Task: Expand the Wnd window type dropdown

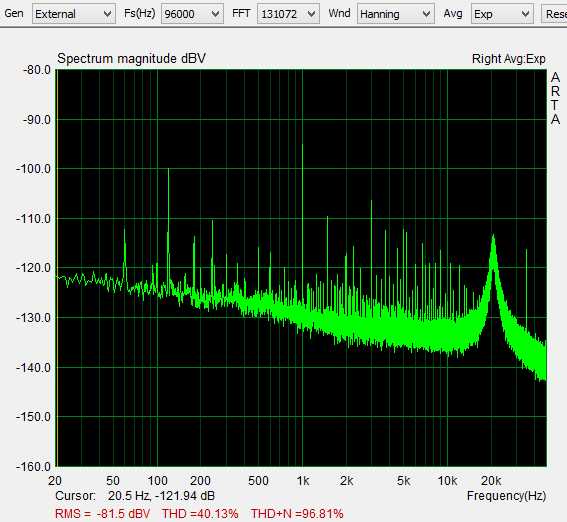Action: coord(396,14)
